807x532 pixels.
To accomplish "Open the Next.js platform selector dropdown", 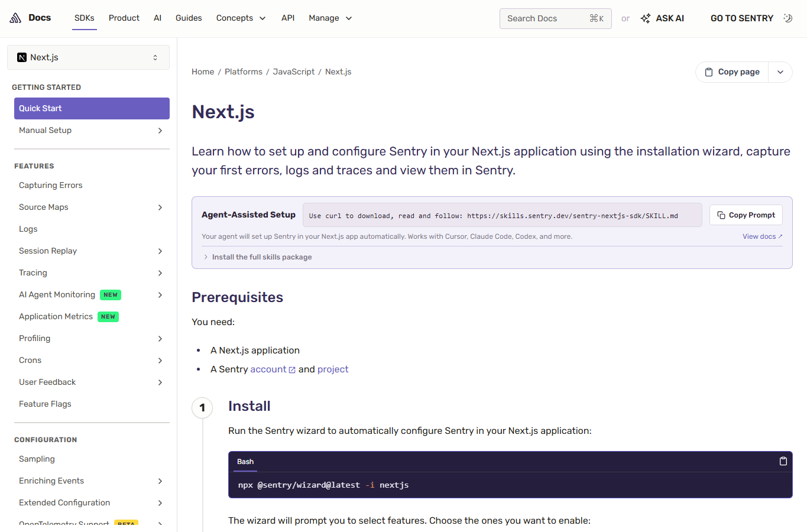I will click(88, 57).
